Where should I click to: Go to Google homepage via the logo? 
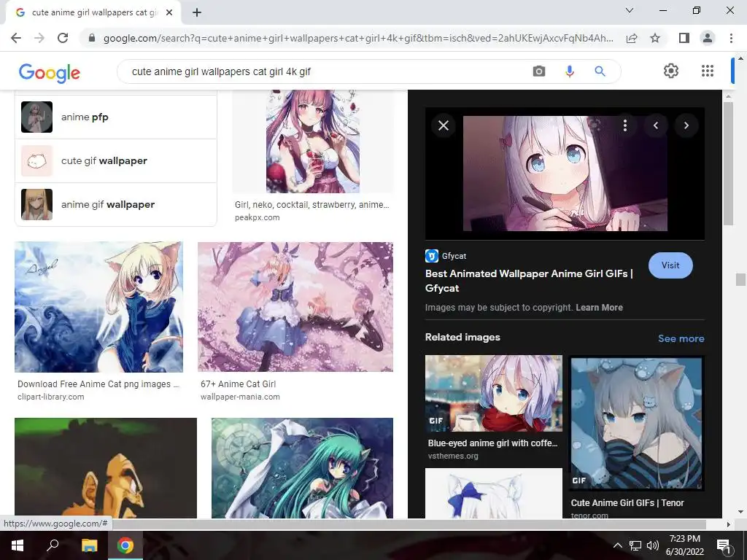click(49, 73)
